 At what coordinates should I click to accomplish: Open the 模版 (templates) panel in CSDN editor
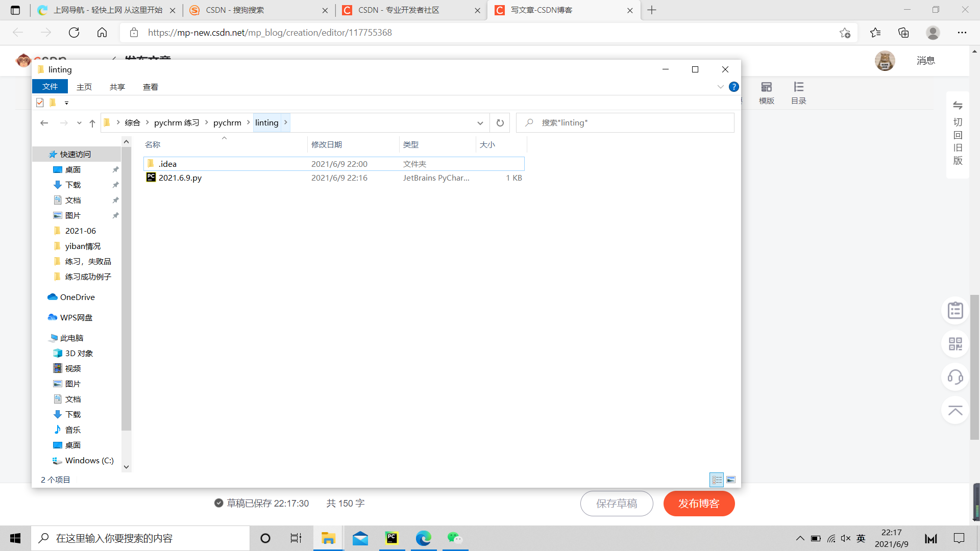(x=766, y=92)
